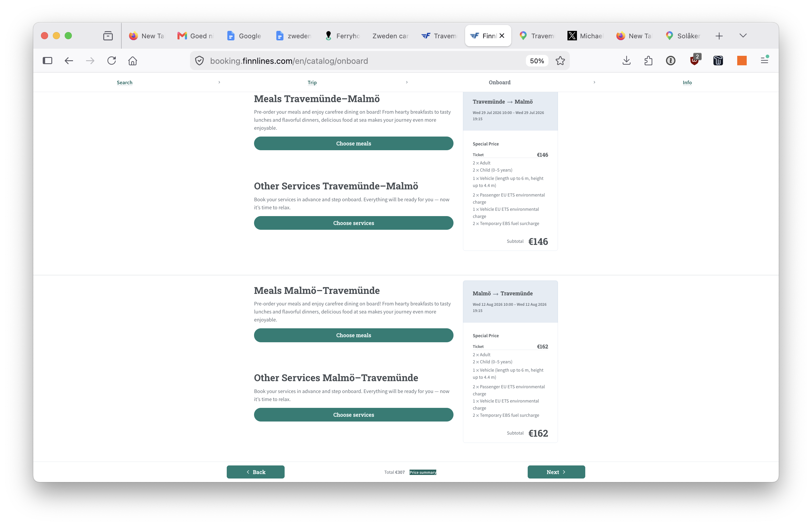The width and height of the screenshot is (812, 526).
Task: Switch to the Google Docs tab
Action: point(244,36)
